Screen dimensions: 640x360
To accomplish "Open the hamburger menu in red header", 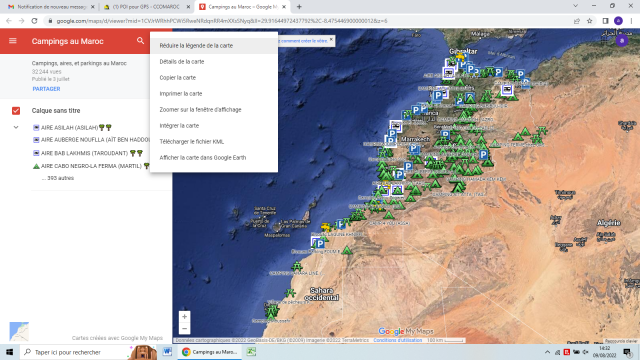I will [x=13, y=41].
